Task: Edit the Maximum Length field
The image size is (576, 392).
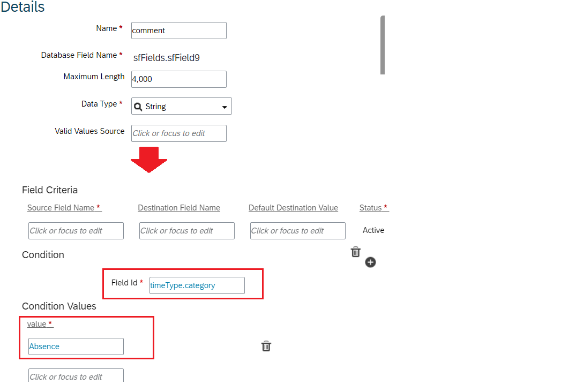Action: coord(179,79)
